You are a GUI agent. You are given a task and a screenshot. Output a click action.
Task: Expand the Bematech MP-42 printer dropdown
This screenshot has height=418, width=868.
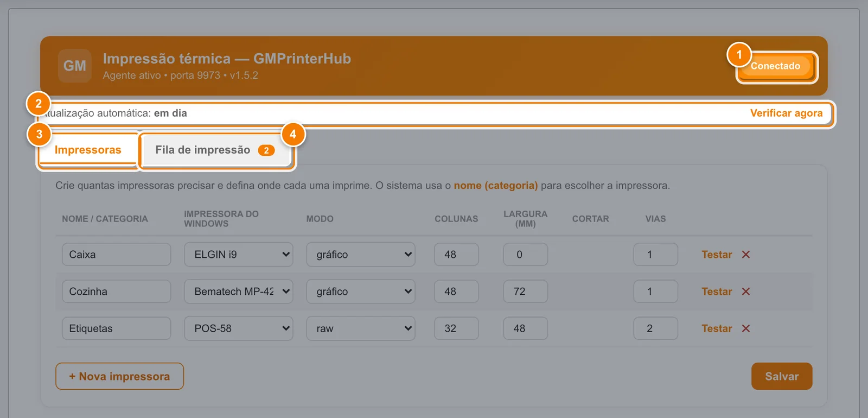click(239, 292)
